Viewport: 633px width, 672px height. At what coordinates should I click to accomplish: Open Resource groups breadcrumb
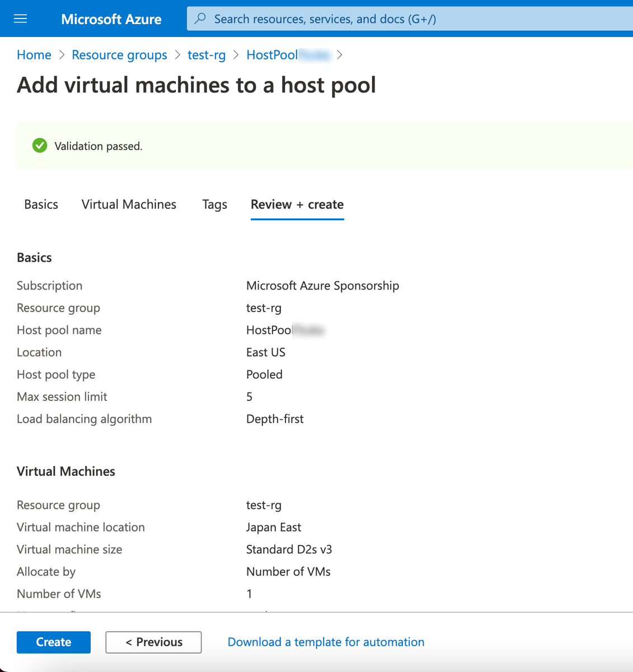click(119, 55)
